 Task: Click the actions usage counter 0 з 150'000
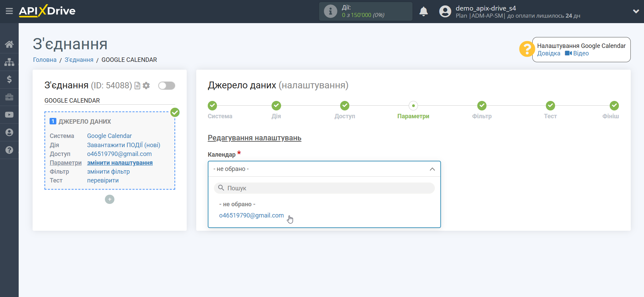tap(363, 15)
